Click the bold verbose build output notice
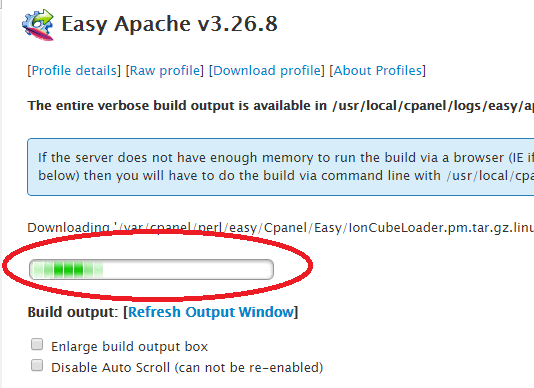534x388 pixels. pos(280,106)
